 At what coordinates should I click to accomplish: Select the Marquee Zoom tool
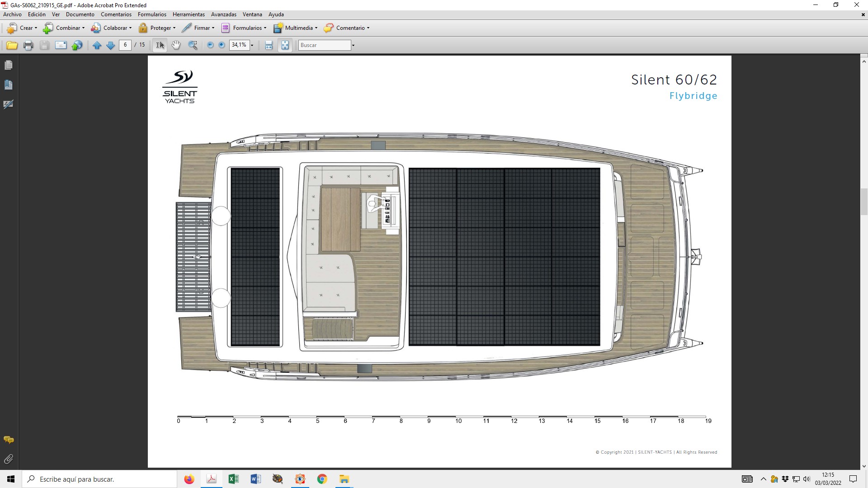(x=193, y=45)
